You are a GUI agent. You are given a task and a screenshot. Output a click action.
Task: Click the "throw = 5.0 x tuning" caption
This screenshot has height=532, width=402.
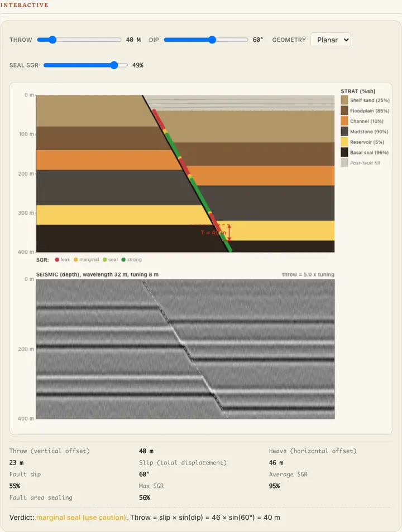point(308,274)
